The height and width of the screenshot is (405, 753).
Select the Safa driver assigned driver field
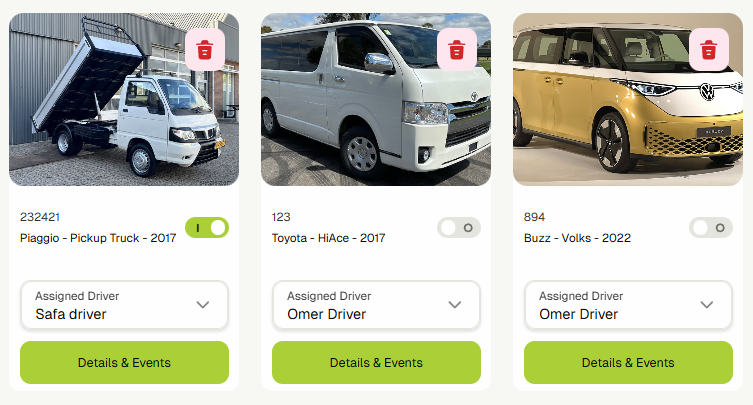[x=124, y=305]
